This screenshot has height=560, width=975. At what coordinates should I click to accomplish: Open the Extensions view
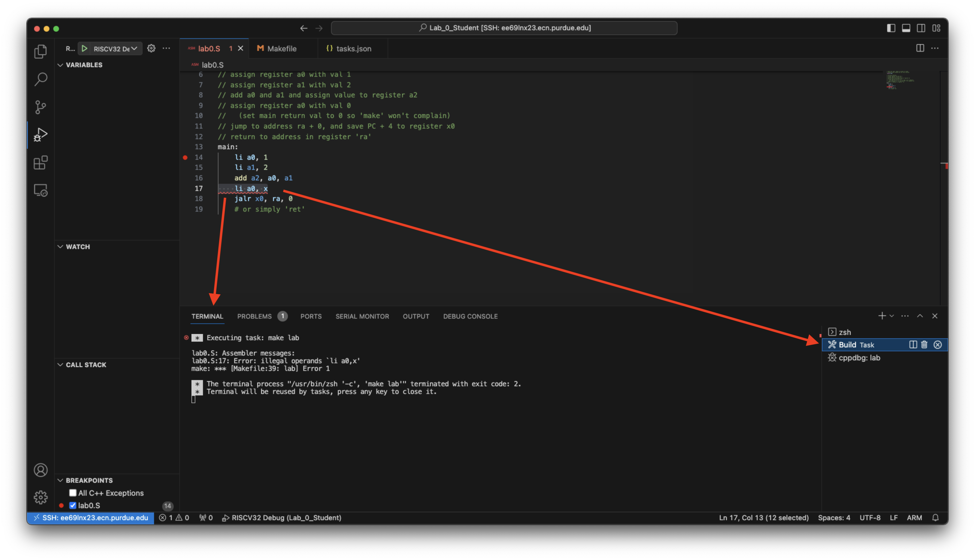click(40, 163)
